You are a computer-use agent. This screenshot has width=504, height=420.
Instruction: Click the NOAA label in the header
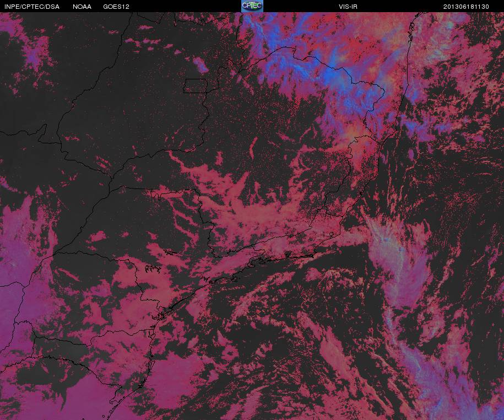[x=82, y=7]
